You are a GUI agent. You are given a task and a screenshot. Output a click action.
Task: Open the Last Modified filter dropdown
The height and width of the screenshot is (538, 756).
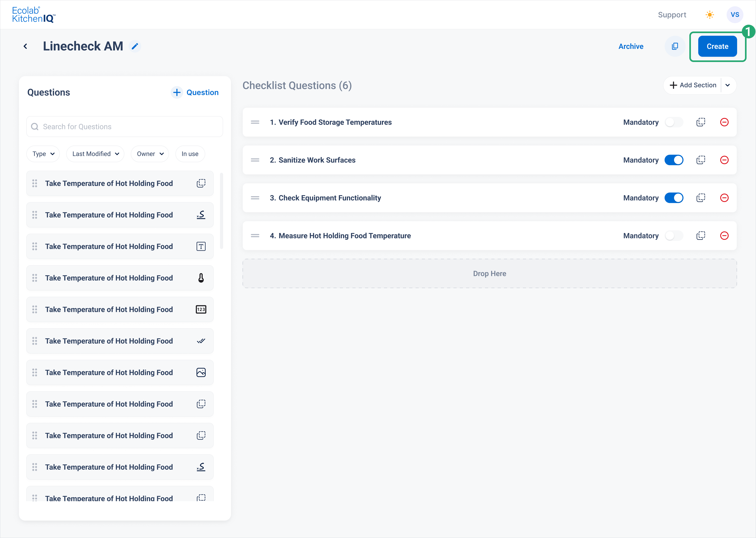(x=95, y=154)
